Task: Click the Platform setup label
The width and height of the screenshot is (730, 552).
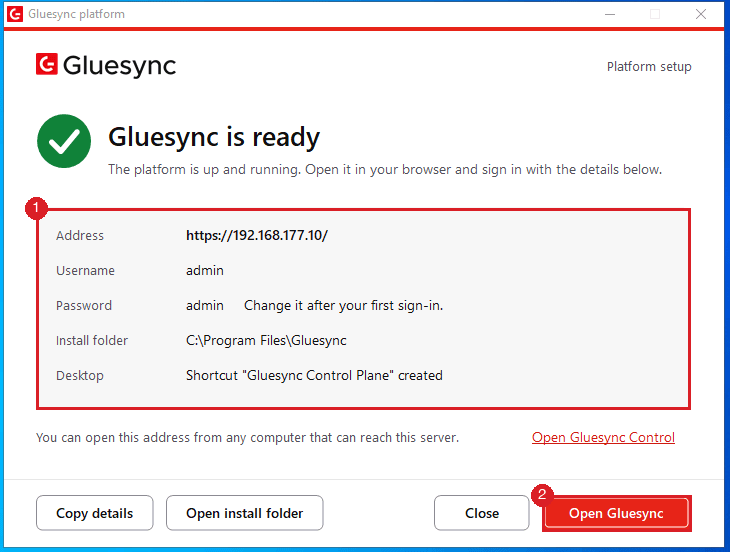Action: click(x=649, y=67)
